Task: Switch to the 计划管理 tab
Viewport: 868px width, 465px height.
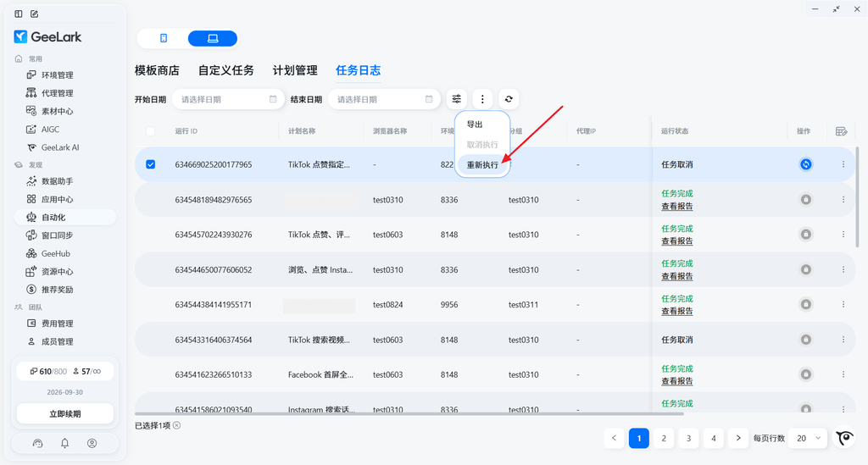Action: click(x=295, y=70)
